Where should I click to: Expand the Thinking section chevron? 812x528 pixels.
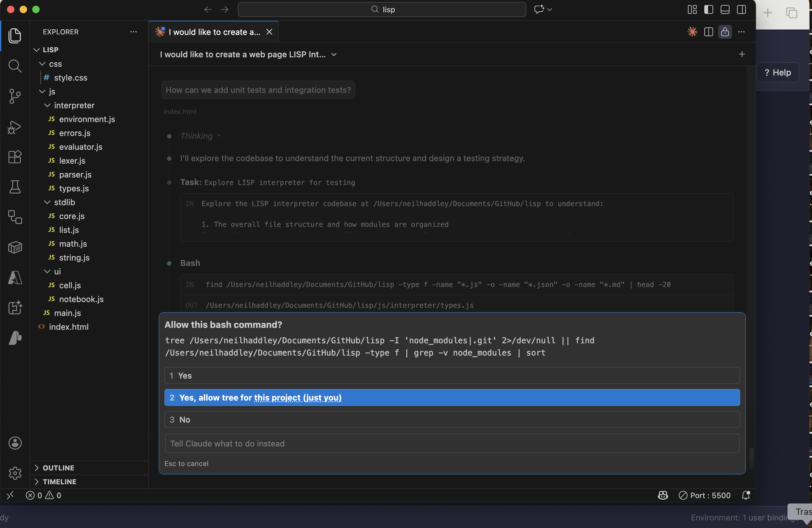219,136
